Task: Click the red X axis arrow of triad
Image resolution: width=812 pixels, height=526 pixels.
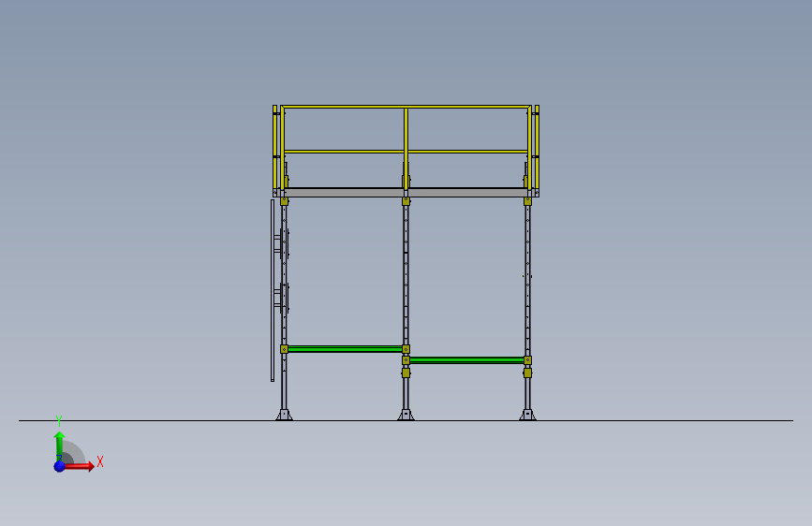Action: (x=79, y=466)
